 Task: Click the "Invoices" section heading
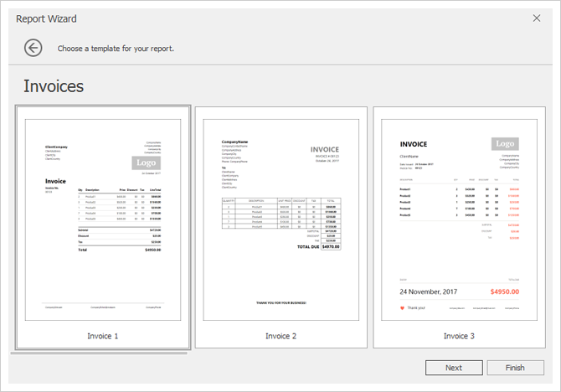[54, 86]
